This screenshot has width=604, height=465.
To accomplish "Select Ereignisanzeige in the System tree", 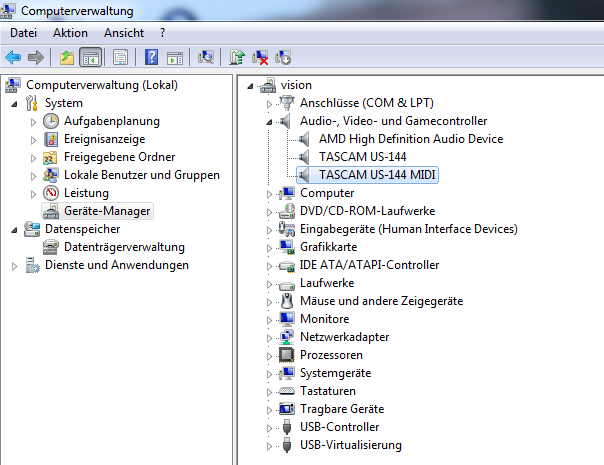I will 104,139.
